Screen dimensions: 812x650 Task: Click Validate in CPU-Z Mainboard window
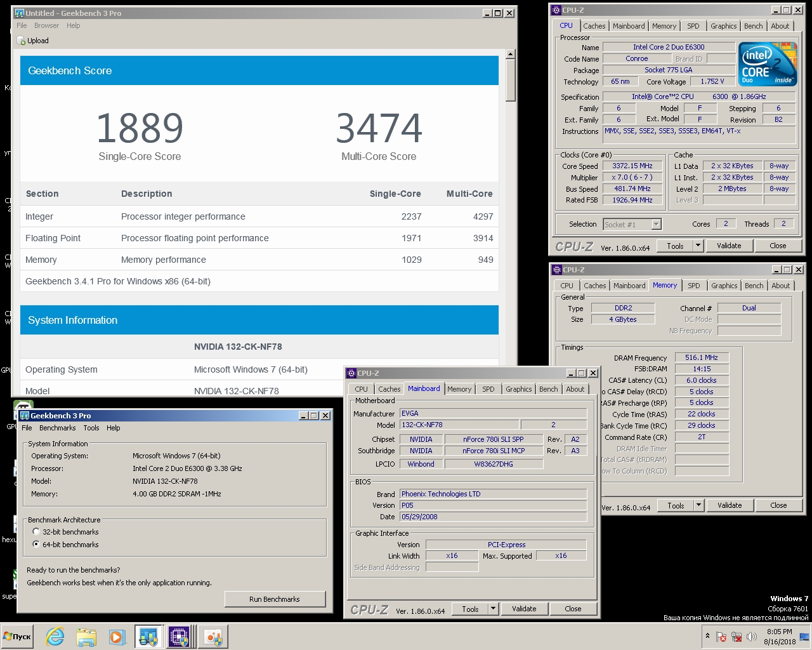(x=524, y=609)
